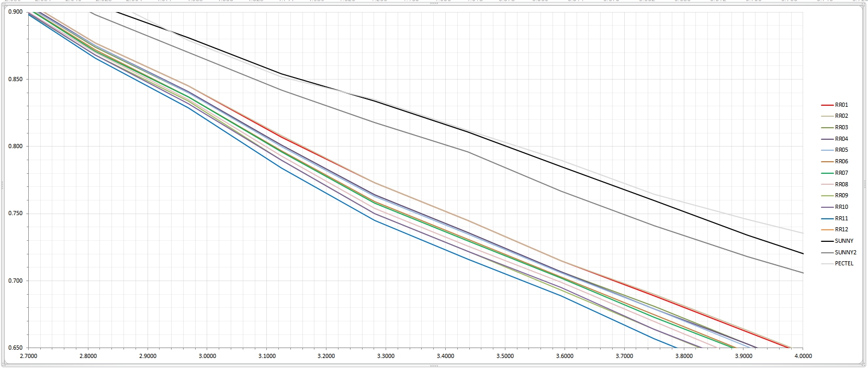Click the SUNNY2 legend label

coord(846,252)
